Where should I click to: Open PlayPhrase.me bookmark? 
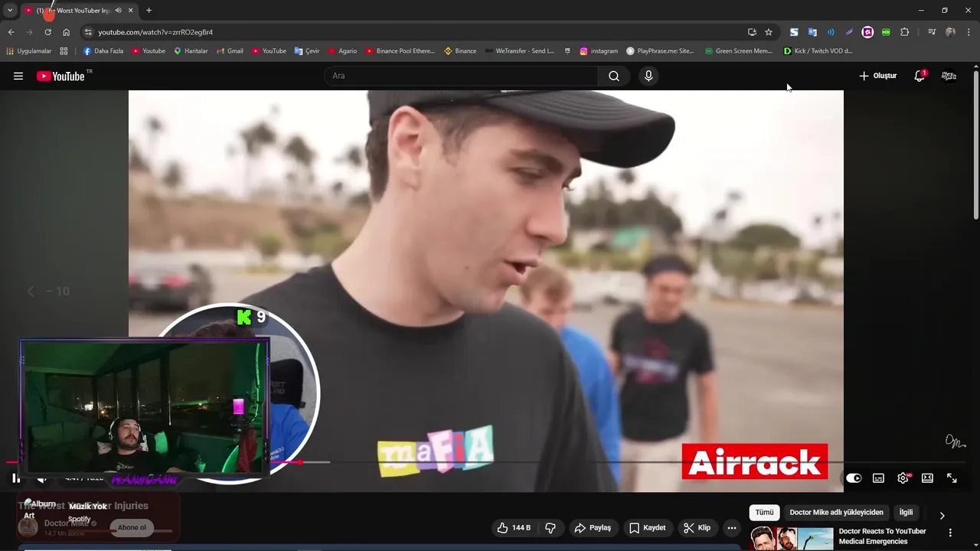660,51
